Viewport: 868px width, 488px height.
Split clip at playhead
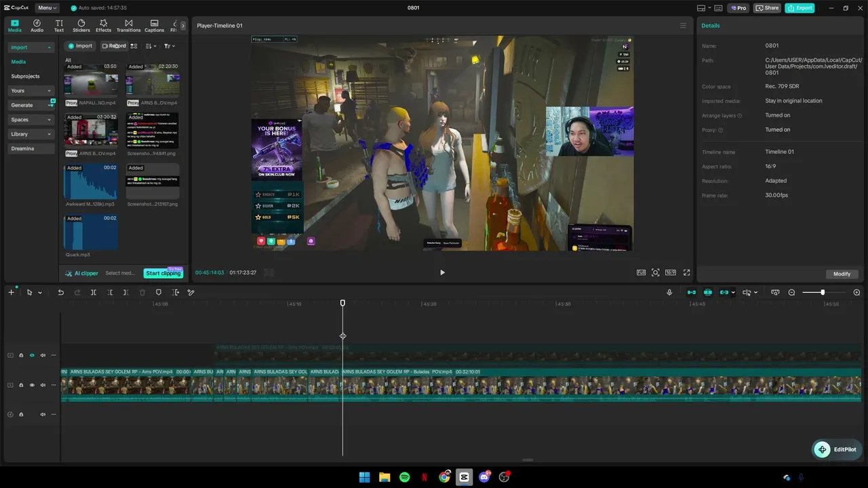[x=94, y=292]
